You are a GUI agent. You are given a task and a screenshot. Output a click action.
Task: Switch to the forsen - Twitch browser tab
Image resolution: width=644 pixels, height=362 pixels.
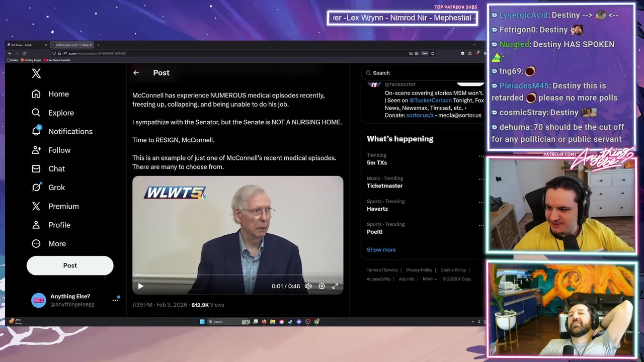27,45
